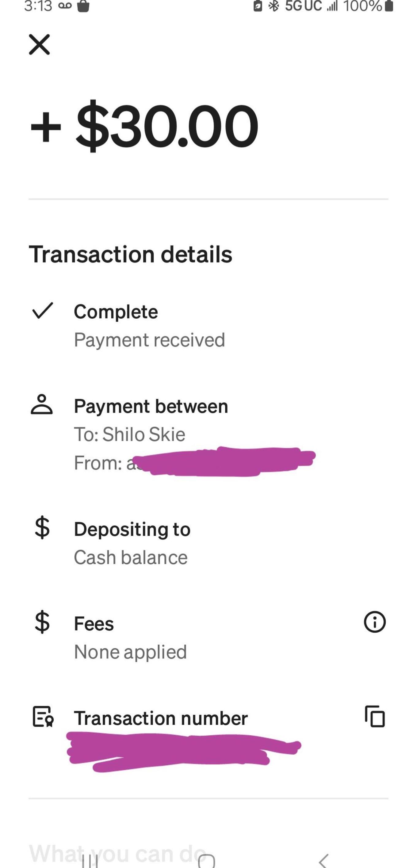
Task: Tap the Complete checkmark icon
Action: (42, 311)
